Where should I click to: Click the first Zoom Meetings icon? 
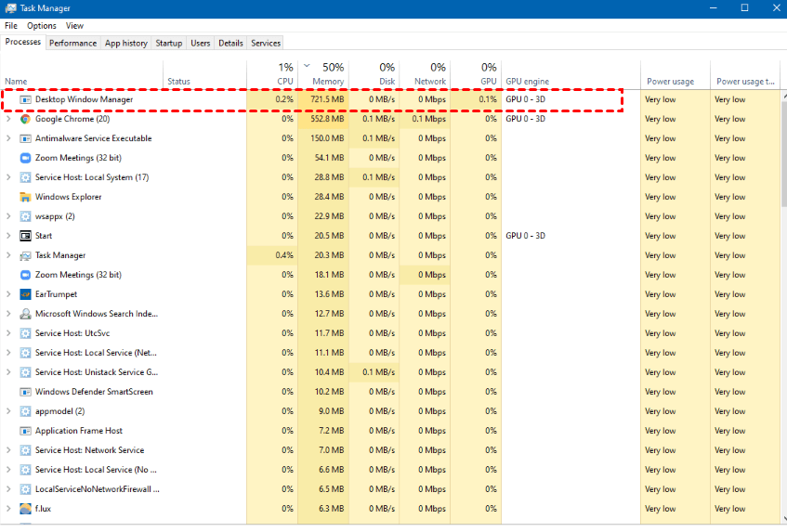click(25, 158)
